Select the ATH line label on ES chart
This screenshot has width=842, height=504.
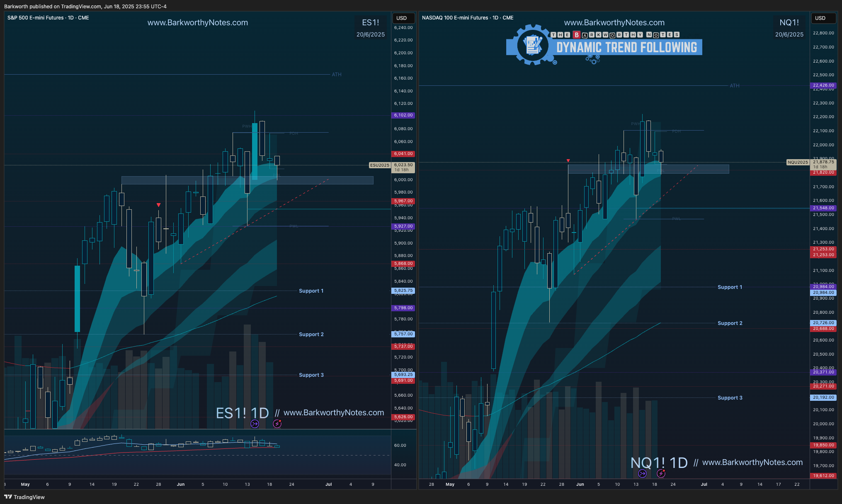pos(337,75)
